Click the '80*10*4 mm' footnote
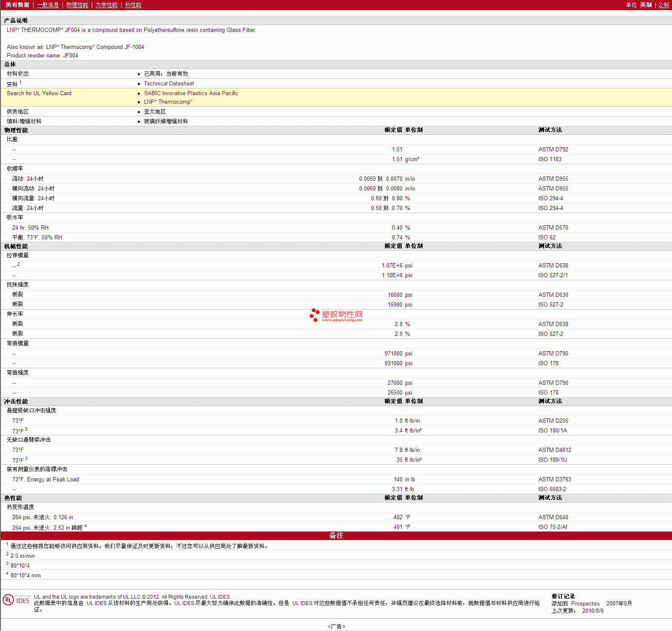Screen dimensions: 672x631 tap(26, 576)
